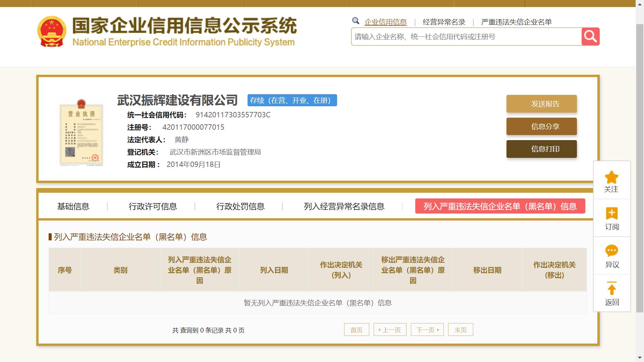Click the scrollbar down arrow
This screenshot has height=362, width=644.
(x=640, y=358)
